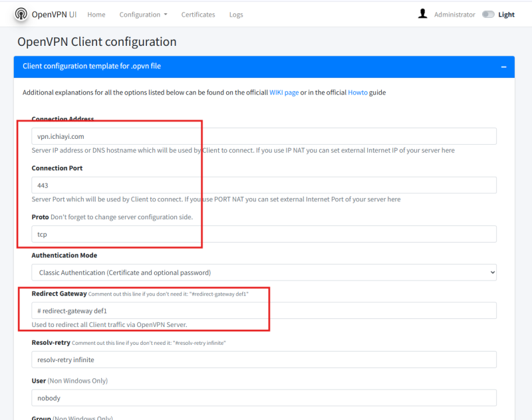This screenshot has height=420, width=532.
Task: Click 'Used to redirect all Client traffic' help text
Action: point(109,325)
